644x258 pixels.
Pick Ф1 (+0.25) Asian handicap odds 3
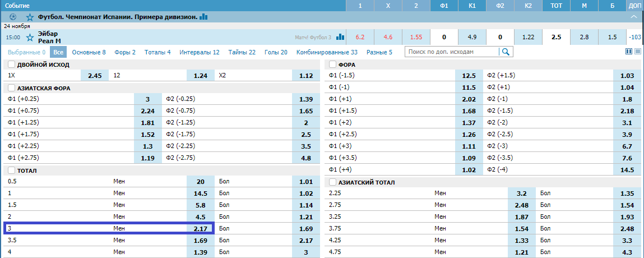click(148, 99)
